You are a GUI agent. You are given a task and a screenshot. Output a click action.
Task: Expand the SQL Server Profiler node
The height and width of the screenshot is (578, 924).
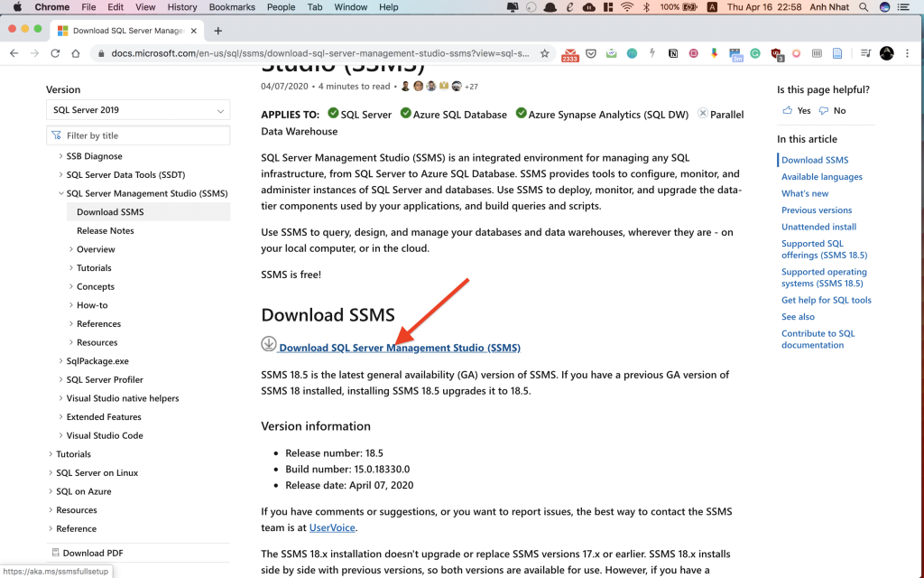tap(60, 379)
